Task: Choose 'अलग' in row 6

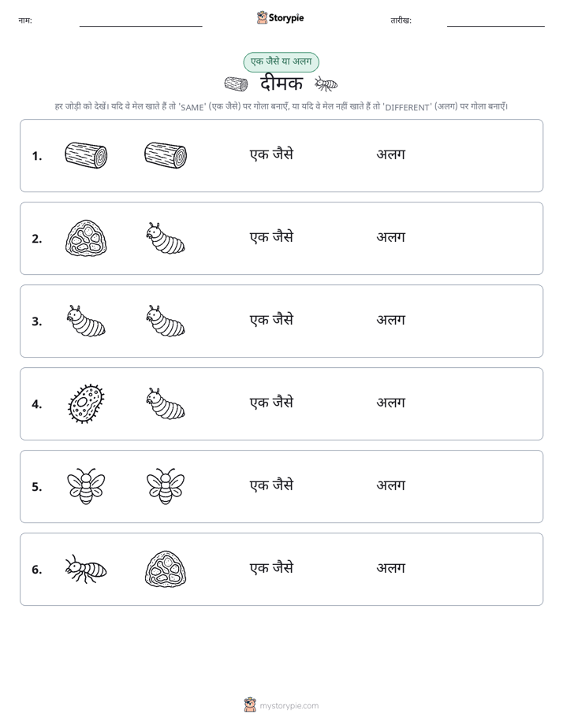Action: [x=390, y=568]
